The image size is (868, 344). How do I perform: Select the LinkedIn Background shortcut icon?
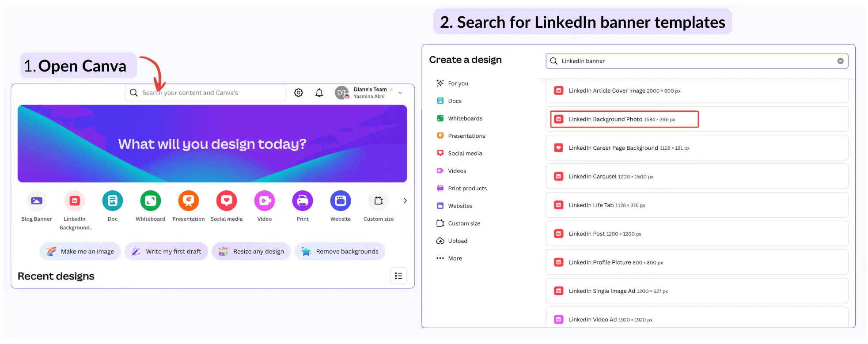[x=75, y=201]
